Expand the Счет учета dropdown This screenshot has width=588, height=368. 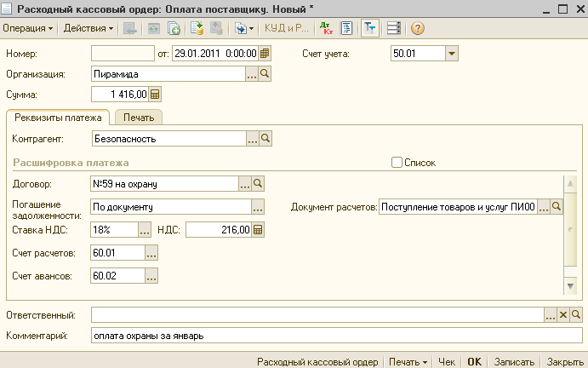pos(452,54)
